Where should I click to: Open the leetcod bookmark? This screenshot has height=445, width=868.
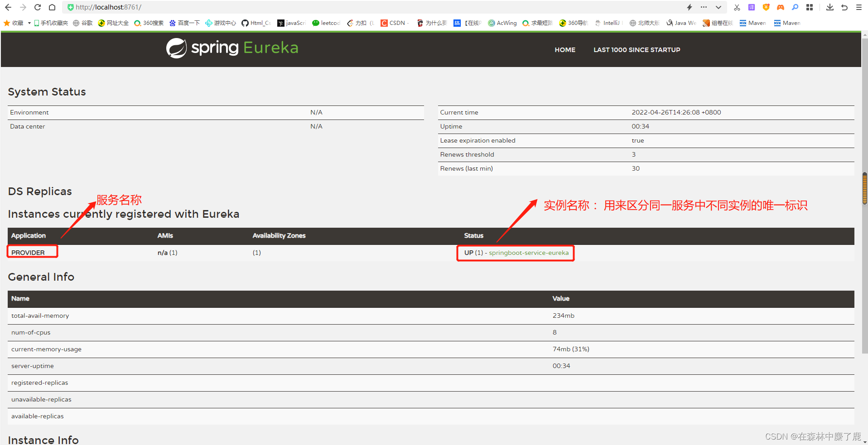point(326,23)
